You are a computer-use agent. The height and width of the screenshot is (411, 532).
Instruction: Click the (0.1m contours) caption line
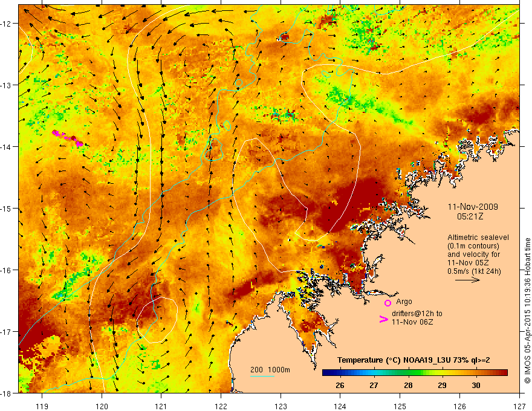pyautogui.click(x=473, y=246)
